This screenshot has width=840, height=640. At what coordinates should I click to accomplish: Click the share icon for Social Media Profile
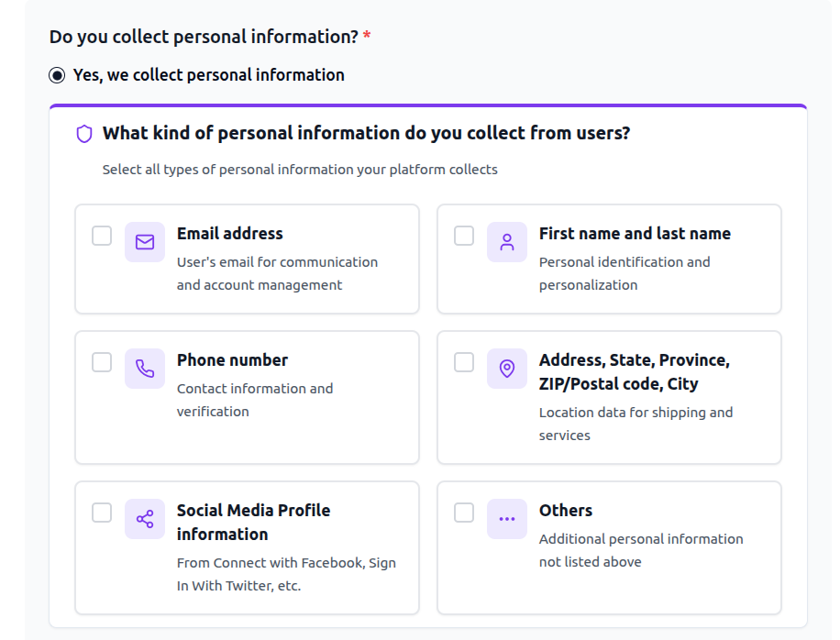(x=145, y=519)
